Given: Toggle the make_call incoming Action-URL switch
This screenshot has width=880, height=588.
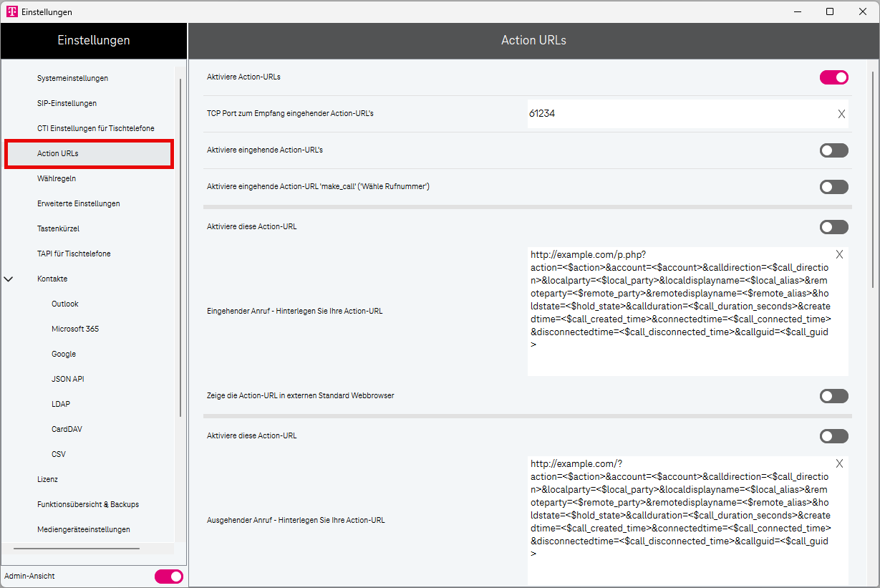Looking at the screenshot, I should point(833,187).
